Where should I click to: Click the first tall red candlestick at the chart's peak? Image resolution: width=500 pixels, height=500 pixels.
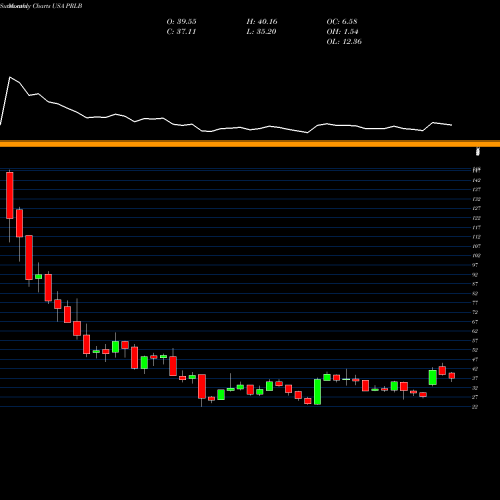pyautogui.click(x=10, y=195)
